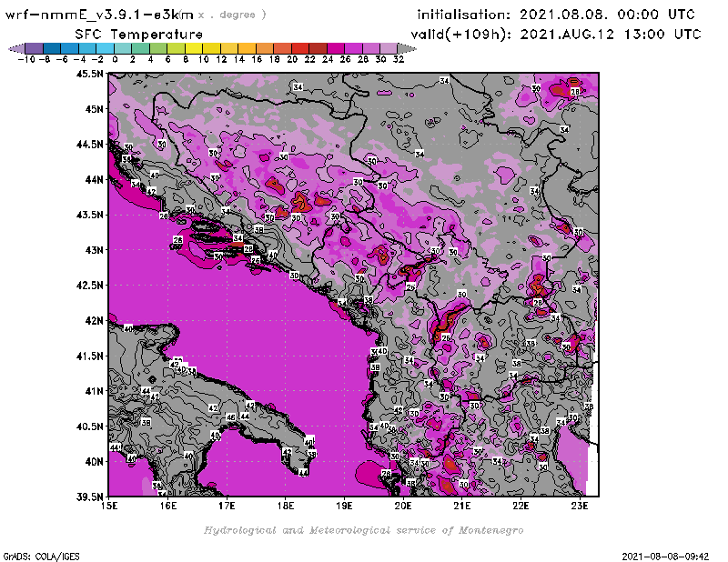Viewport: 728px width, 562px height.
Task: Click the 44.5N latitude label
Action: click(89, 145)
